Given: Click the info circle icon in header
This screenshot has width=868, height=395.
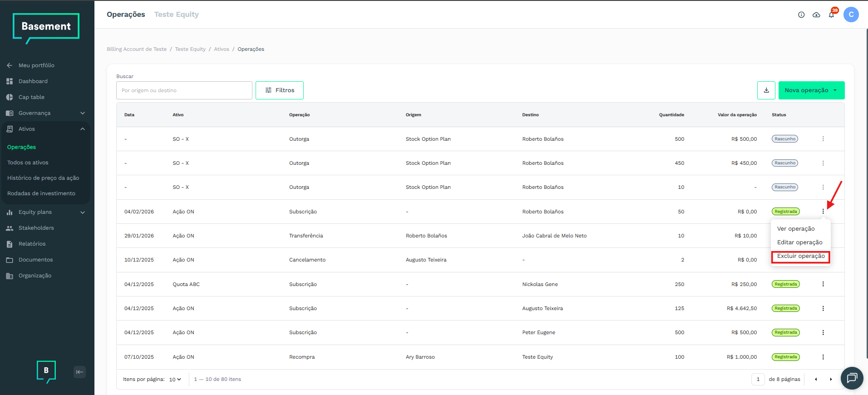Looking at the screenshot, I should point(801,15).
